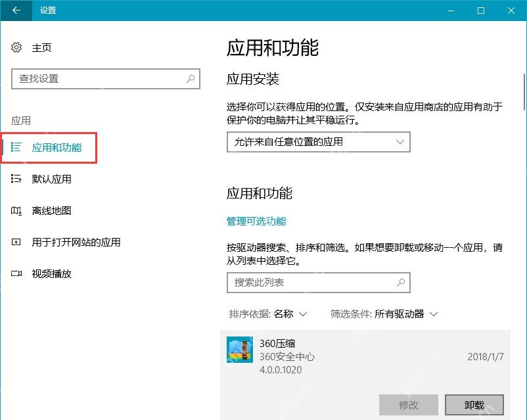Click the gear icon next to 主页
The image size is (527, 420).
[16, 47]
